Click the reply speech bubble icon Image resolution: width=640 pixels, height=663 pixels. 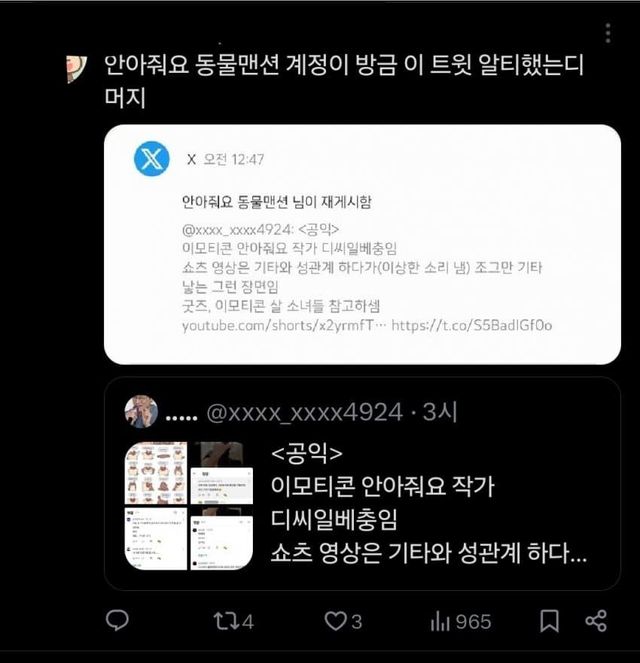[x=117, y=621]
